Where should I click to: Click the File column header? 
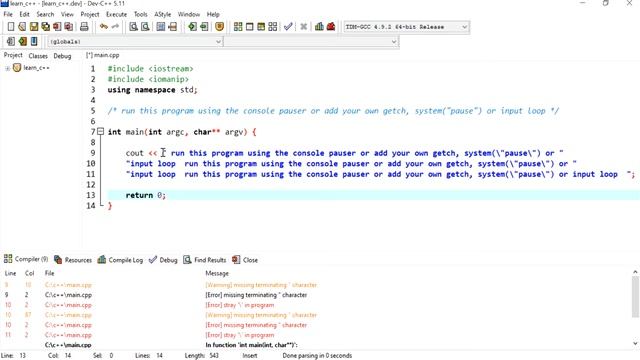coord(49,273)
